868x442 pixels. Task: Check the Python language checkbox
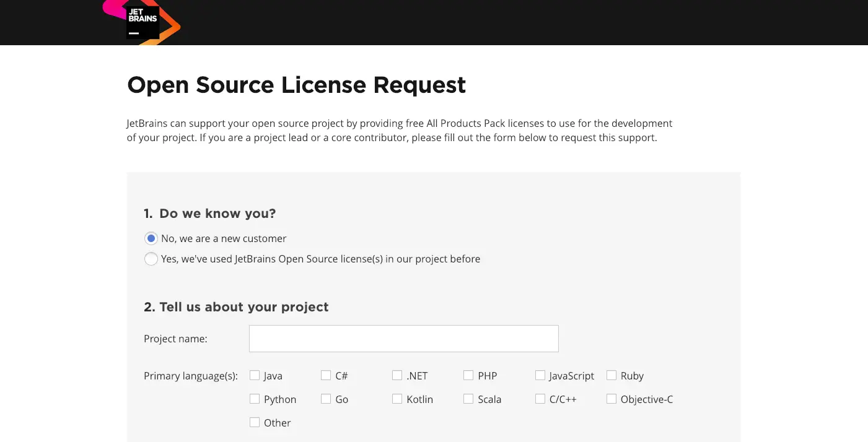click(255, 399)
